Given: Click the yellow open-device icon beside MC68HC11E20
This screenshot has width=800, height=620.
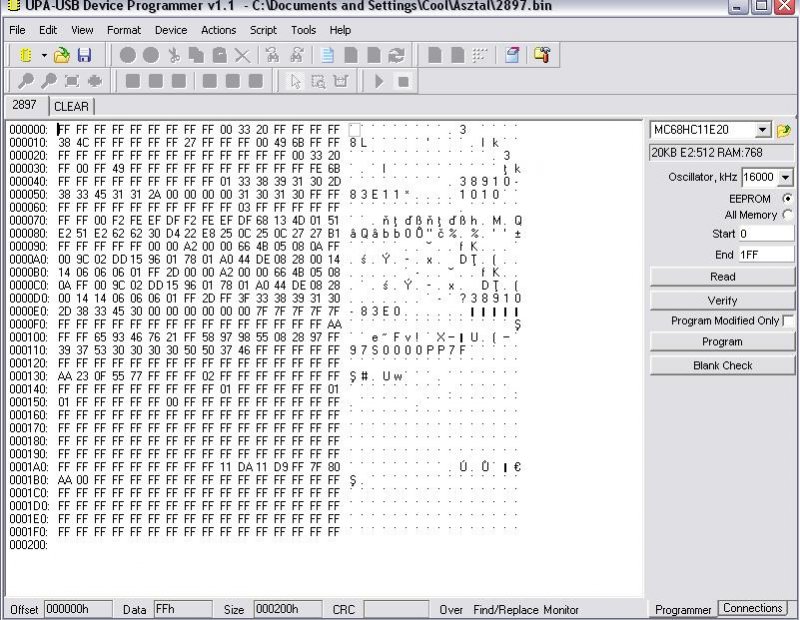Looking at the screenshot, I should (783, 131).
